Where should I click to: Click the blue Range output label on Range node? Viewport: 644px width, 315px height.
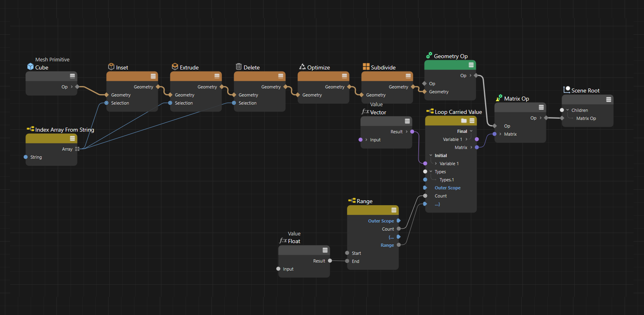[387, 245]
